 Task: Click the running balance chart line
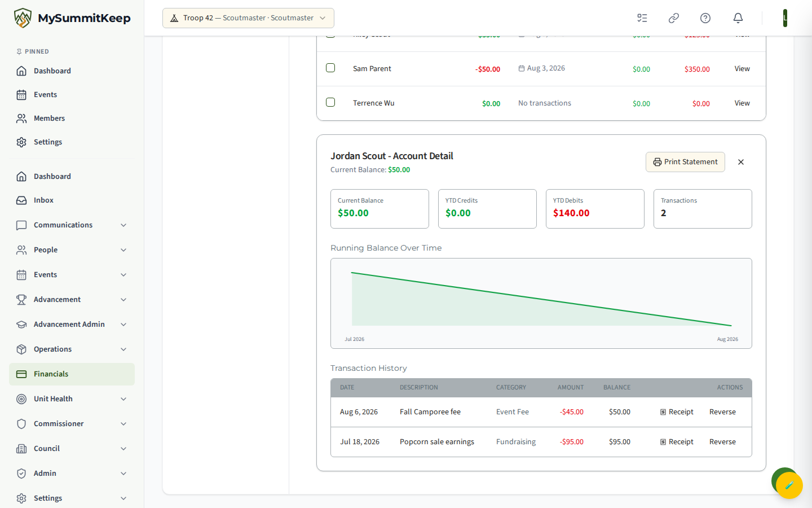coord(541,299)
